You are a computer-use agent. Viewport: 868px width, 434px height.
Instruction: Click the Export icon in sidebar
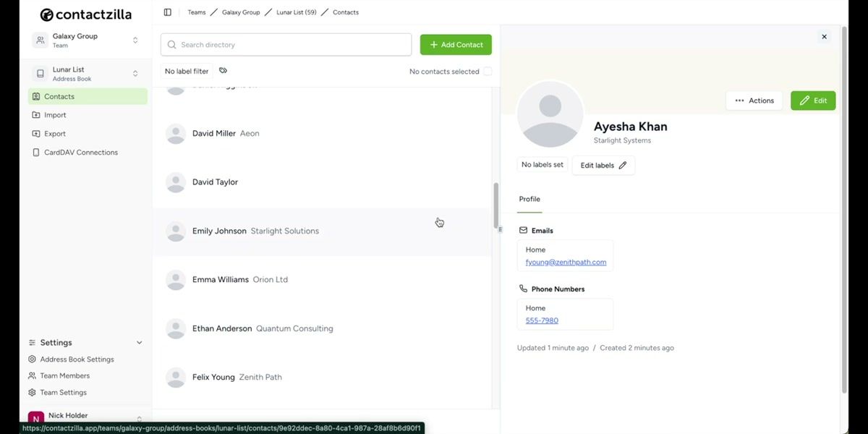[35, 133]
